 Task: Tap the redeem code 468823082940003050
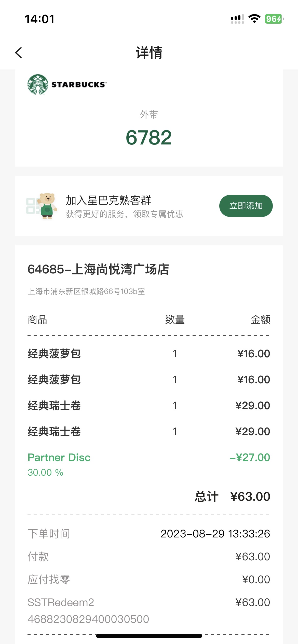(x=88, y=619)
